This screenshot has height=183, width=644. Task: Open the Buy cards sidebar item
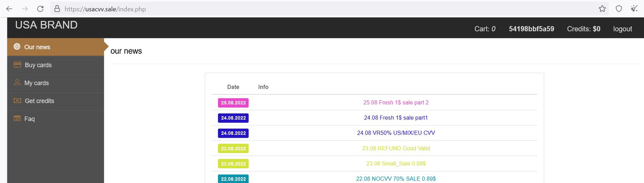(x=55, y=65)
